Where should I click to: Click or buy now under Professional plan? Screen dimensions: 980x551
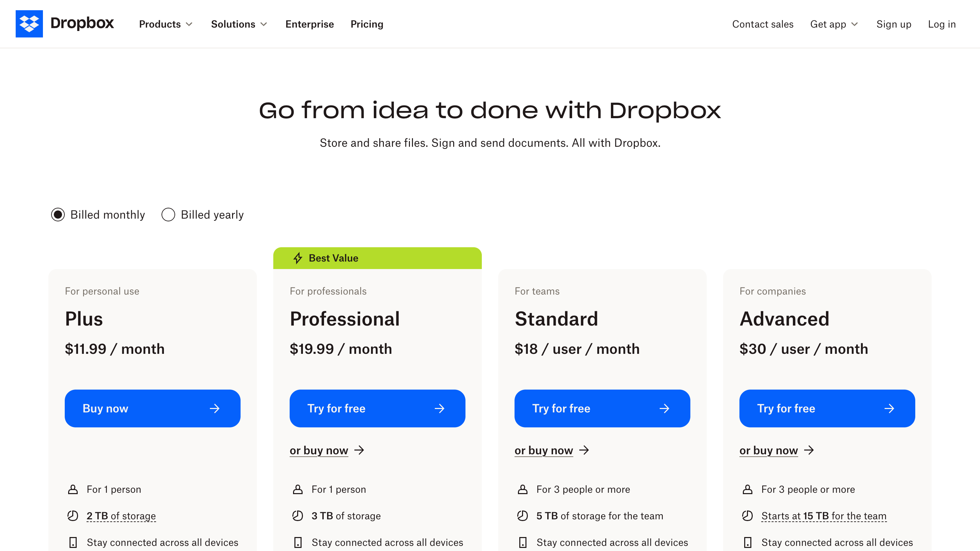(319, 450)
